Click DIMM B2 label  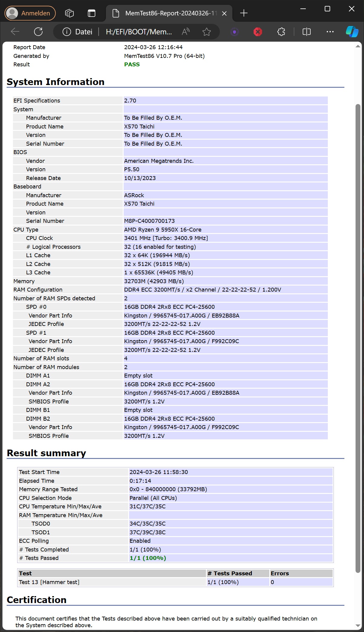(38, 419)
